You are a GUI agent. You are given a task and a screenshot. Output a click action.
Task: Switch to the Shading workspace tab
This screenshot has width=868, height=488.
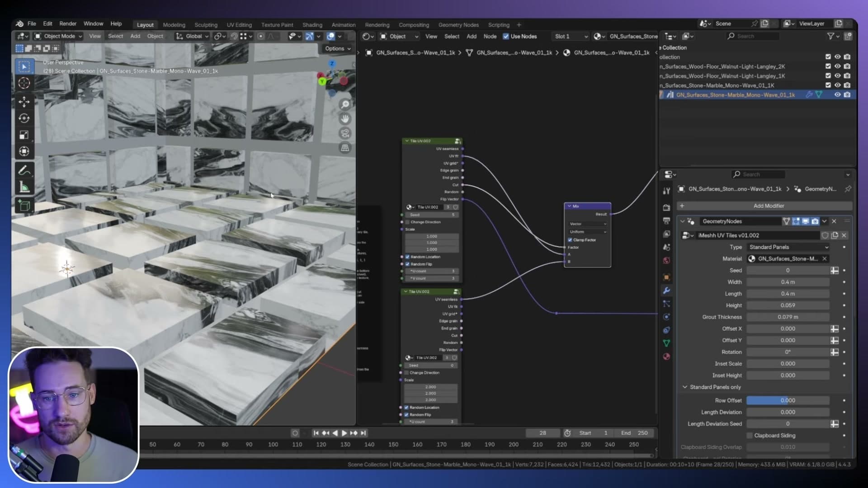(x=312, y=25)
